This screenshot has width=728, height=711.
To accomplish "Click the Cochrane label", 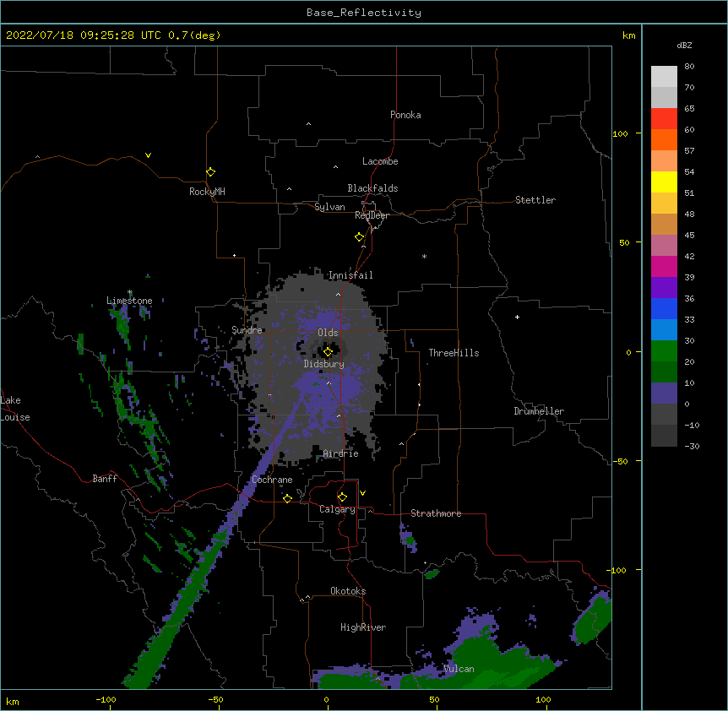I will click(272, 480).
